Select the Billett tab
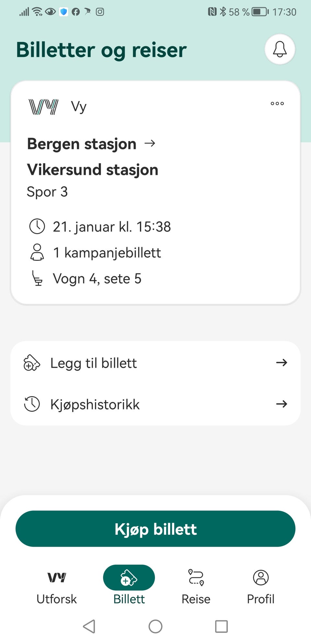 click(129, 586)
